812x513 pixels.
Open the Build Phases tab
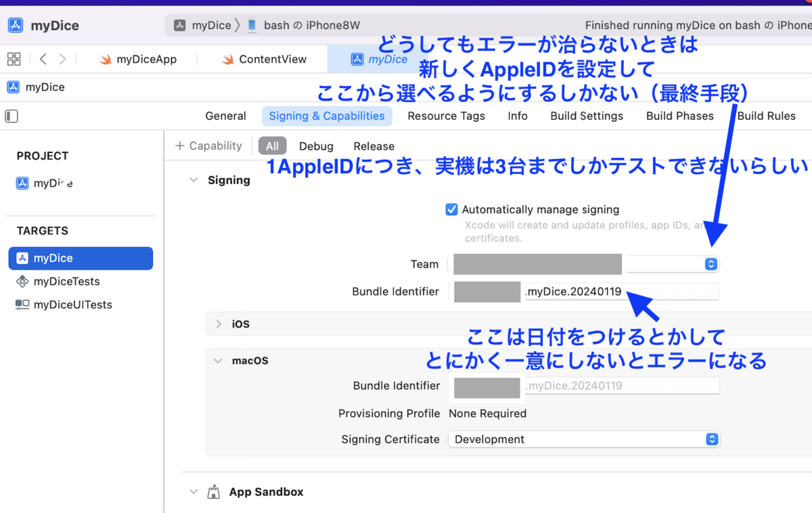click(x=680, y=116)
